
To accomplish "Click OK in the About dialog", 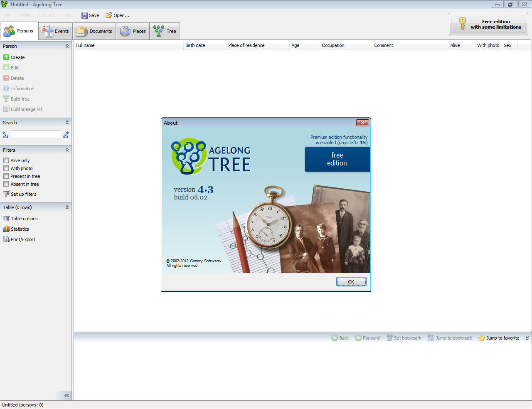I will coord(351,282).
